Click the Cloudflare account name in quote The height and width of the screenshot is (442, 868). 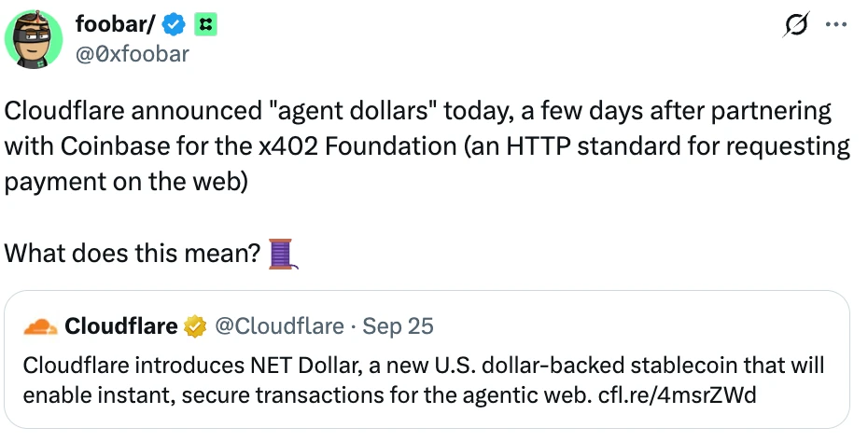[120, 326]
